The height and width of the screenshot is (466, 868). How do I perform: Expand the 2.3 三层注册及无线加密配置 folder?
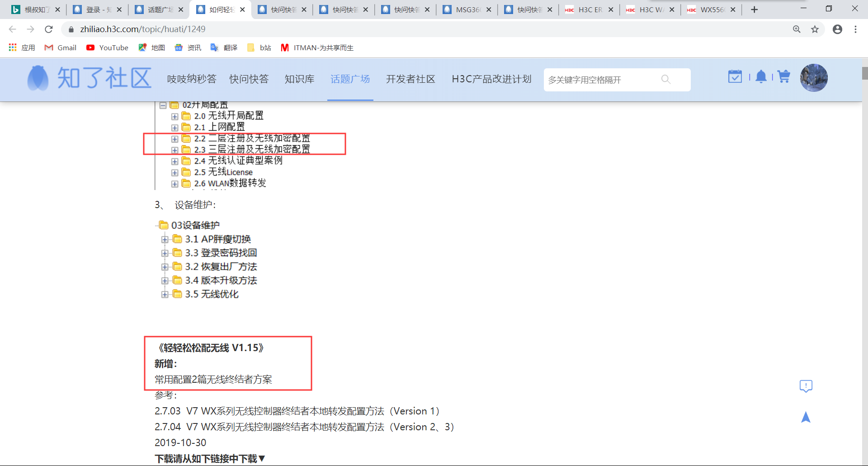point(175,150)
